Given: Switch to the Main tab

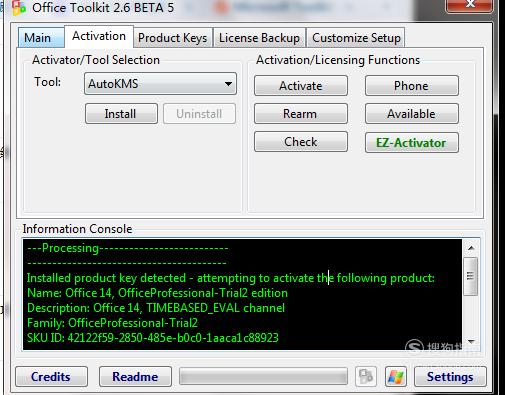Looking at the screenshot, I should (41, 38).
